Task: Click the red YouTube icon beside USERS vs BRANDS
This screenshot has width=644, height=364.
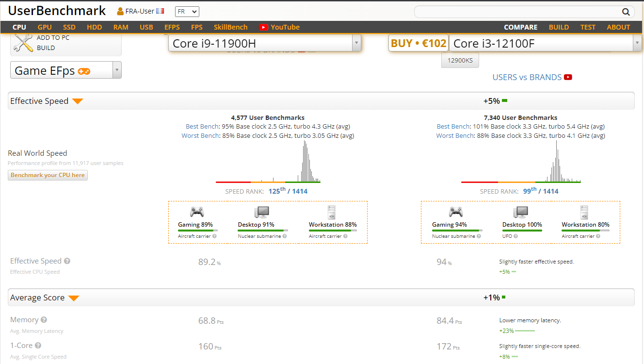Action: click(x=568, y=77)
